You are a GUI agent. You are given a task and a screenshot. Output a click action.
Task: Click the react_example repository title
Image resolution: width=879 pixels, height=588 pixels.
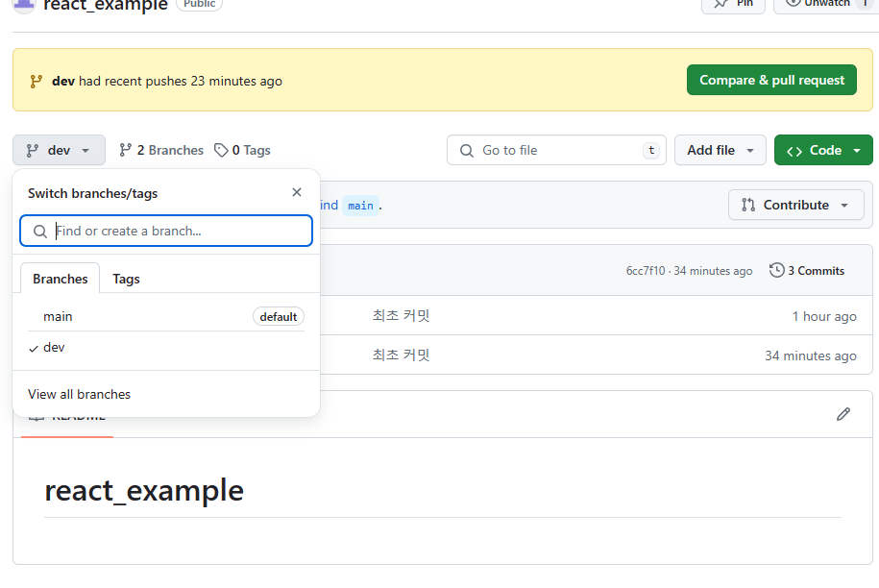[x=106, y=5]
